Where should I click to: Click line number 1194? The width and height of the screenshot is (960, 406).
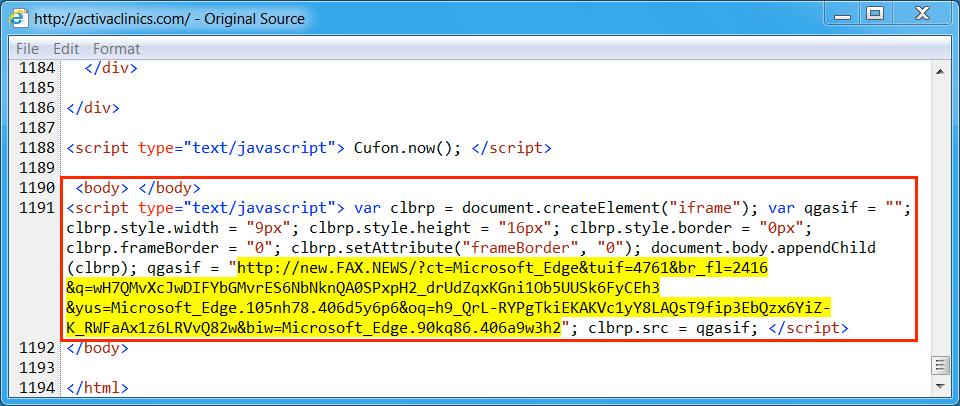pyautogui.click(x=36, y=388)
